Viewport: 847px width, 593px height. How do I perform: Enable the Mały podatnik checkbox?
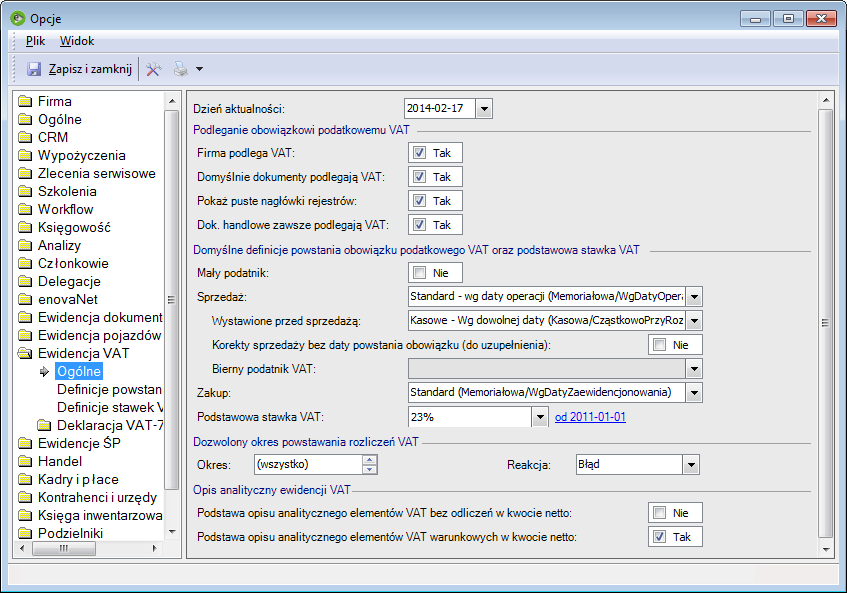[419, 273]
